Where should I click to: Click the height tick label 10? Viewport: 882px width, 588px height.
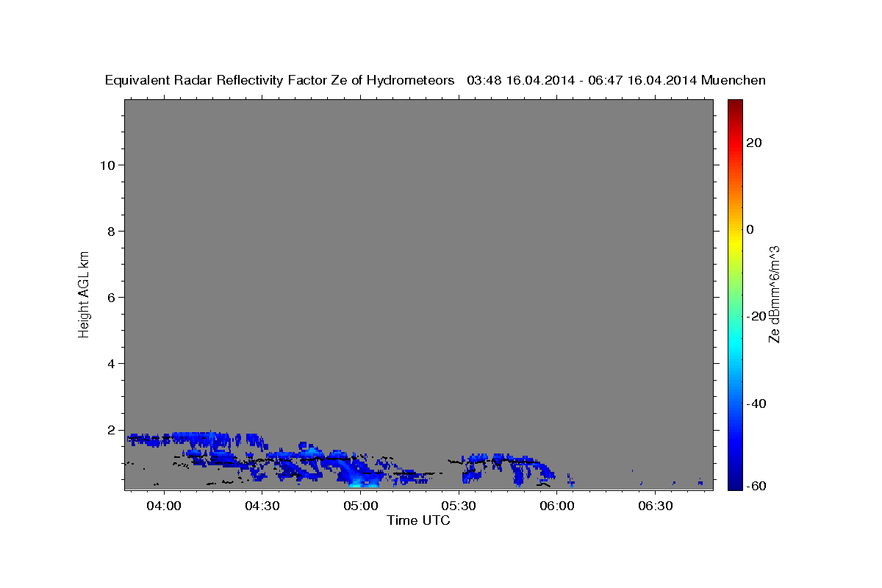pos(107,165)
